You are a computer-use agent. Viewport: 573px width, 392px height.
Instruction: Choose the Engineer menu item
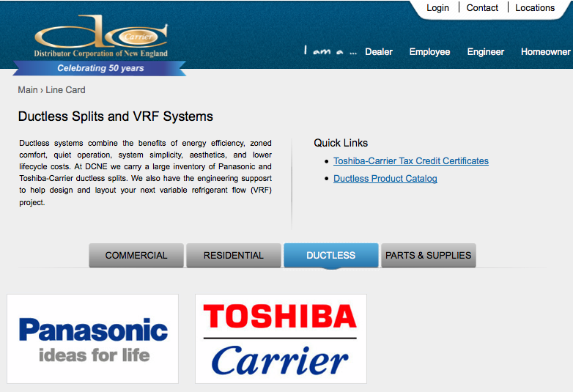point(485,52)
